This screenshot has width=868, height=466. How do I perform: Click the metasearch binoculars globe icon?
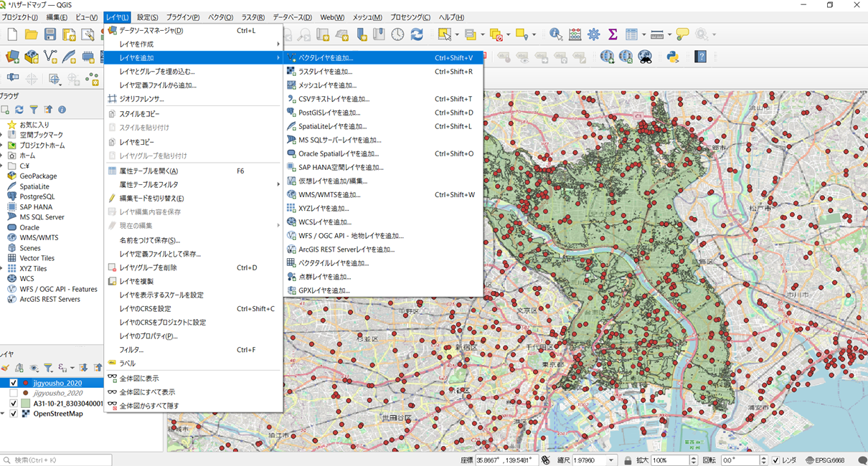645,57
